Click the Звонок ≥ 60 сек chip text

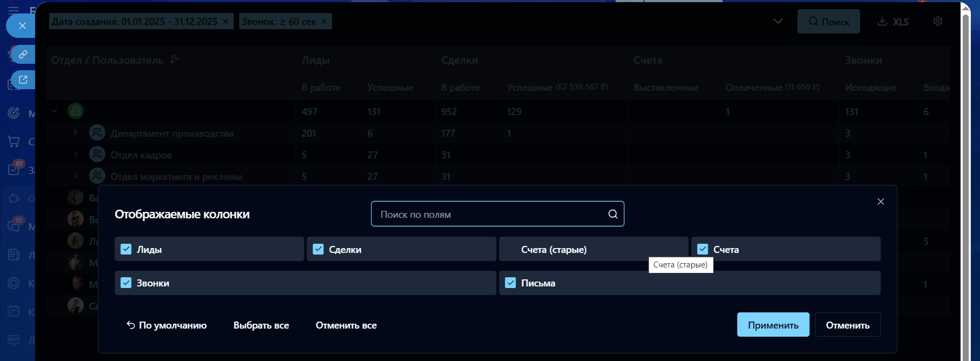pos(279,22)
